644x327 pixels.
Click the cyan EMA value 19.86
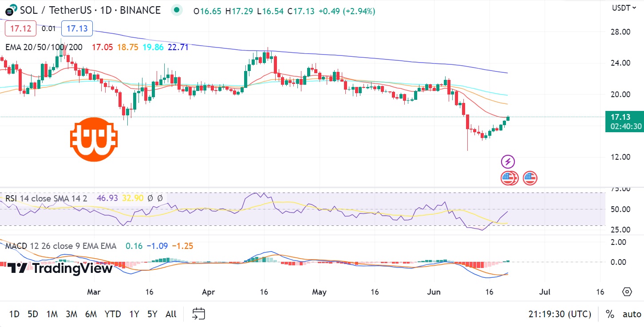point(153,47)
